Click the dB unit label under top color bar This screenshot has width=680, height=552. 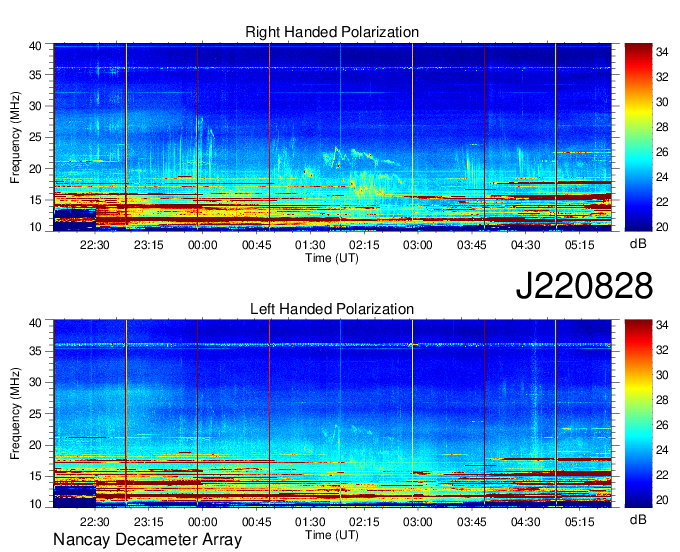[638, 244]
